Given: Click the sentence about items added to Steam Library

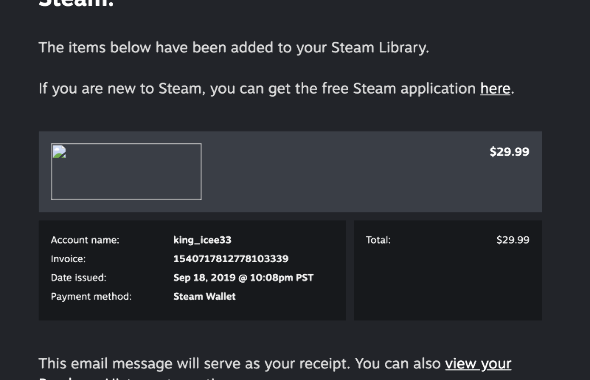Looking at the screenshot, I should (234, 48).
